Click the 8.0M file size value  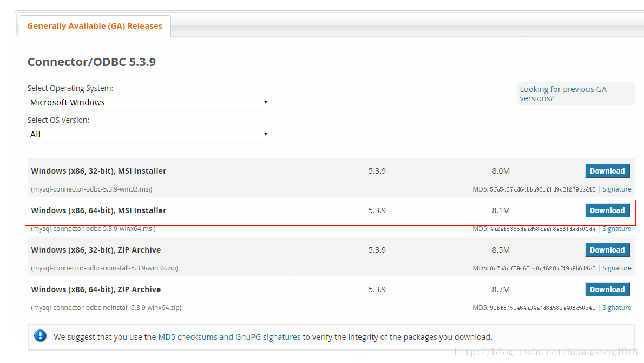click(501, 171)
